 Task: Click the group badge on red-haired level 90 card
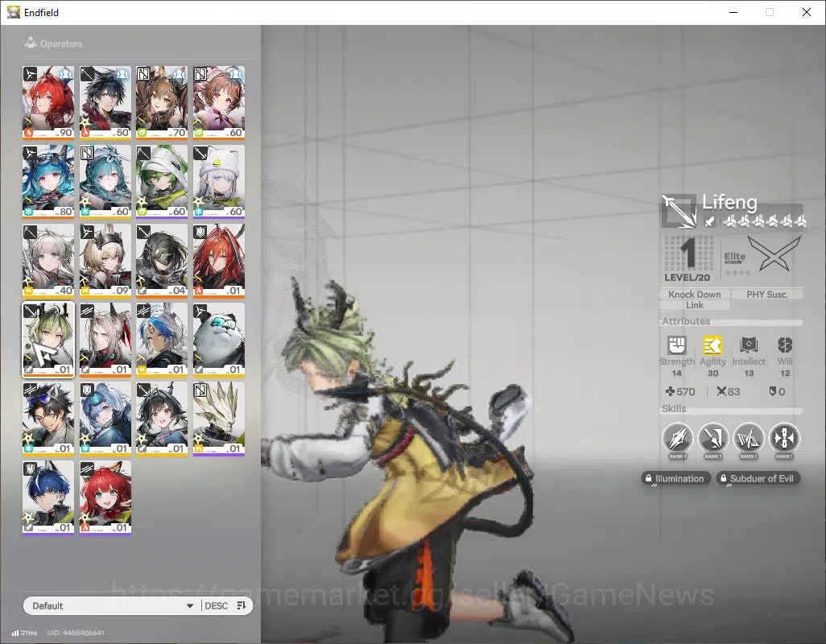click(65, 73)
